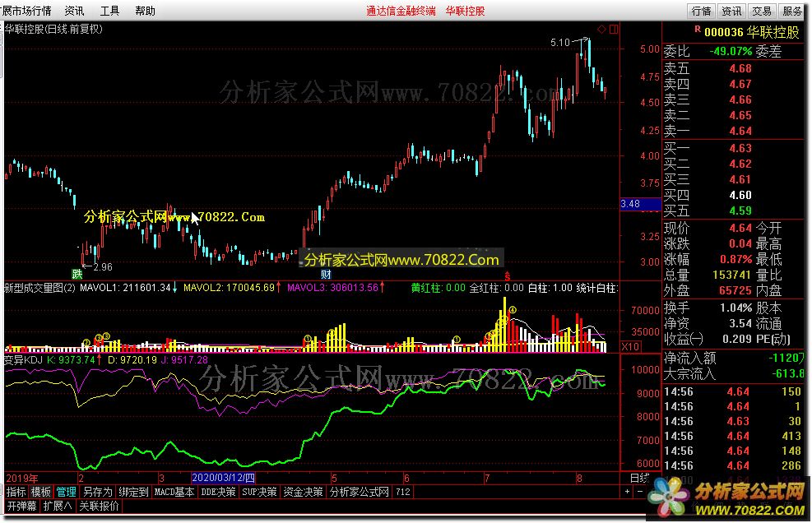Screen dimensions: 812x523
Task: Click the 变异KDJ indicator label
Action: click(x=23, y=359)
